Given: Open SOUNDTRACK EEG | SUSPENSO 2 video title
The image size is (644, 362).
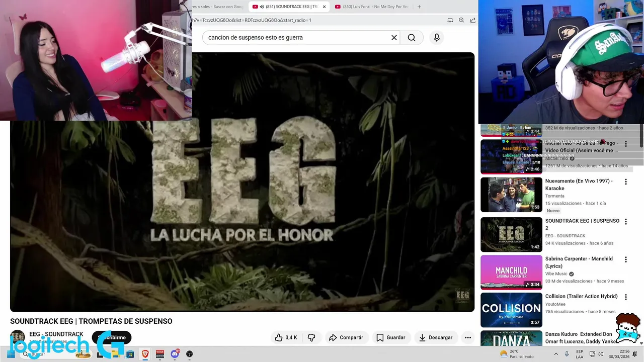Looking at the screenshot, I should [582, 224].
